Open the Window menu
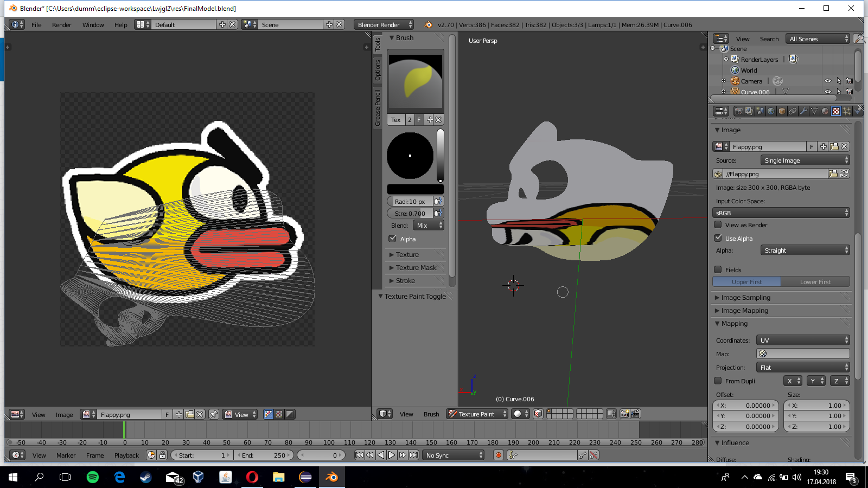Image resolution: width=868 pixels, height=488 pixels. point(93,25)
